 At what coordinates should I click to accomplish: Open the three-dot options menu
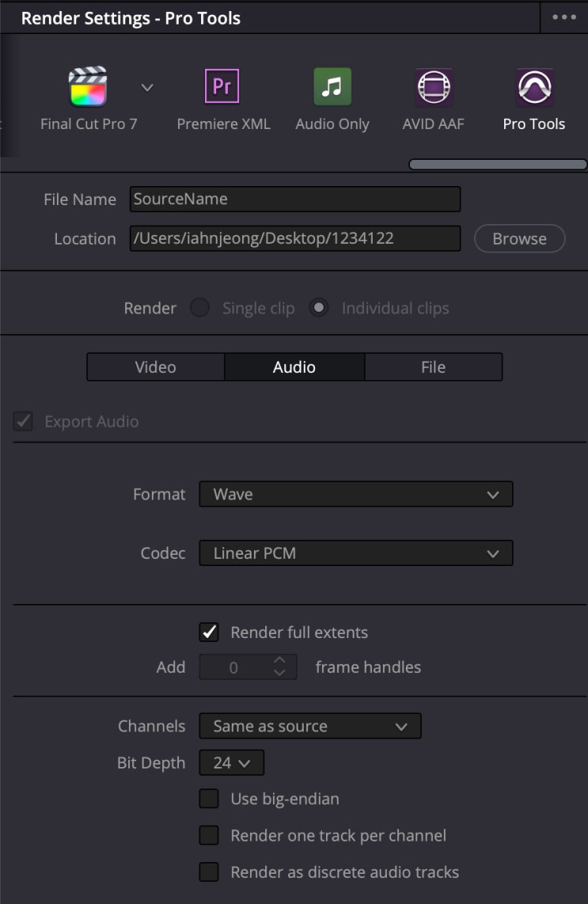564,17
